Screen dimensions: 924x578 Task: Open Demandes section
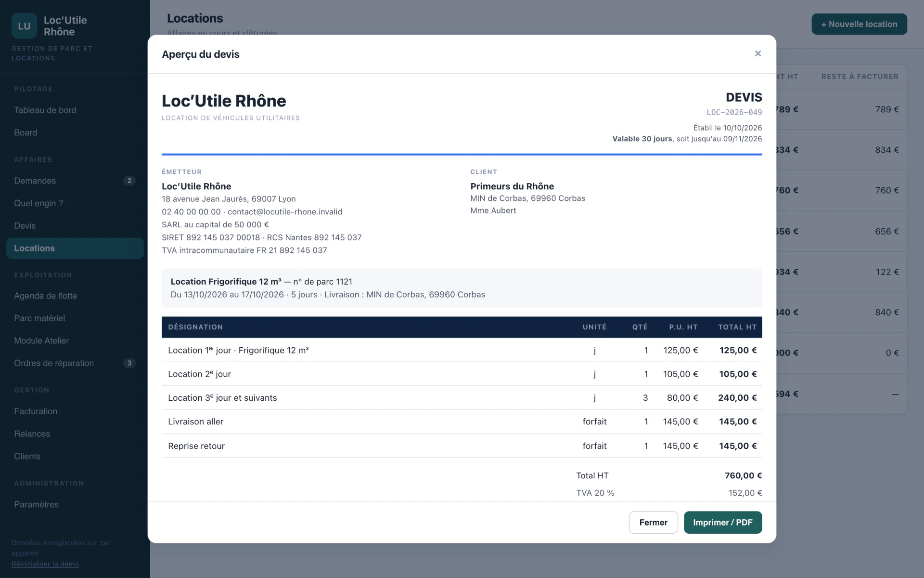[x=75, y=181]
